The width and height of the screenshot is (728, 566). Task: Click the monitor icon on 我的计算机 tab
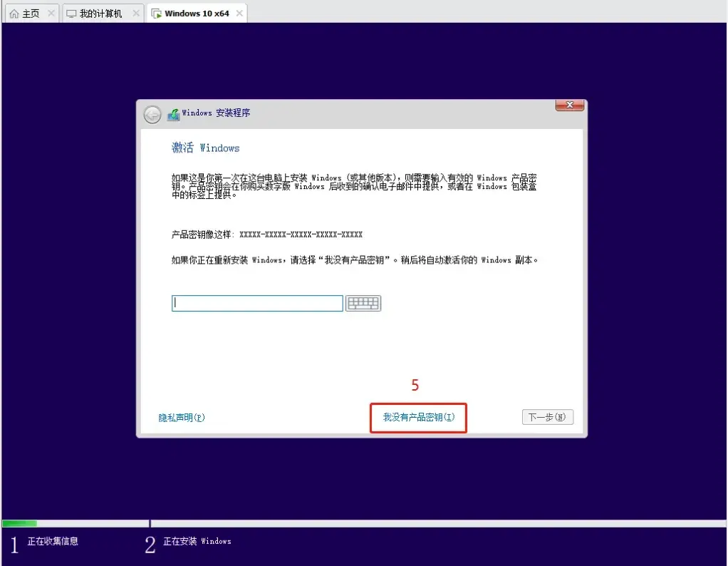[x=71, y=14]
